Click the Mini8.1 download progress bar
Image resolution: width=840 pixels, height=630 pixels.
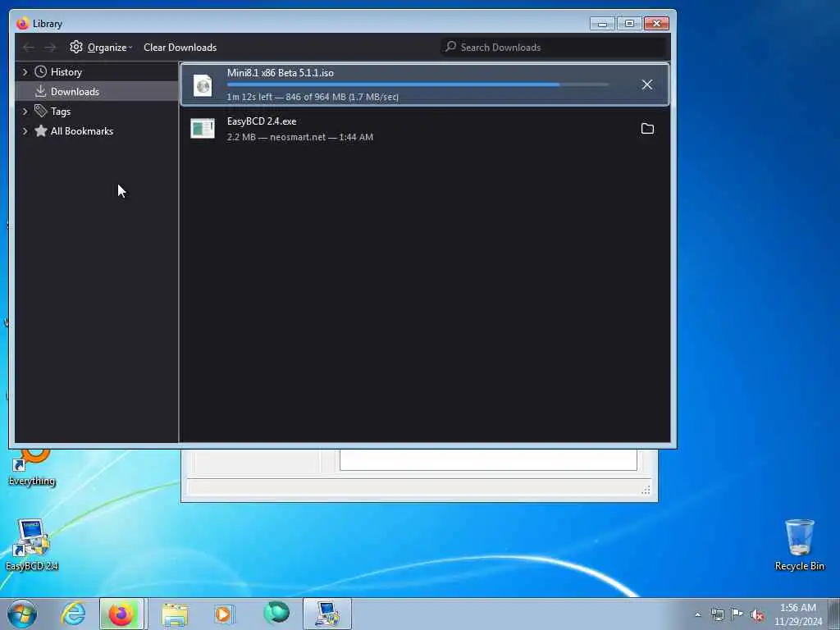tap(418, 84)
